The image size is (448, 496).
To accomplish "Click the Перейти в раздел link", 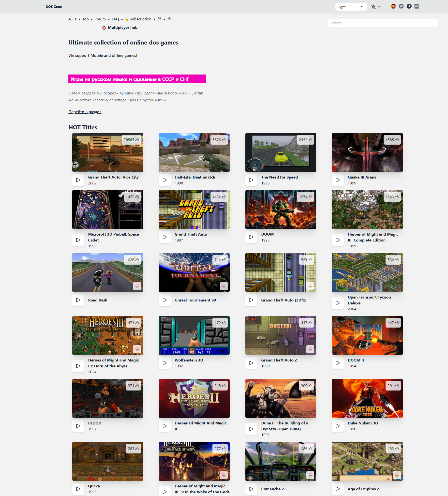I will click(85, 112).
